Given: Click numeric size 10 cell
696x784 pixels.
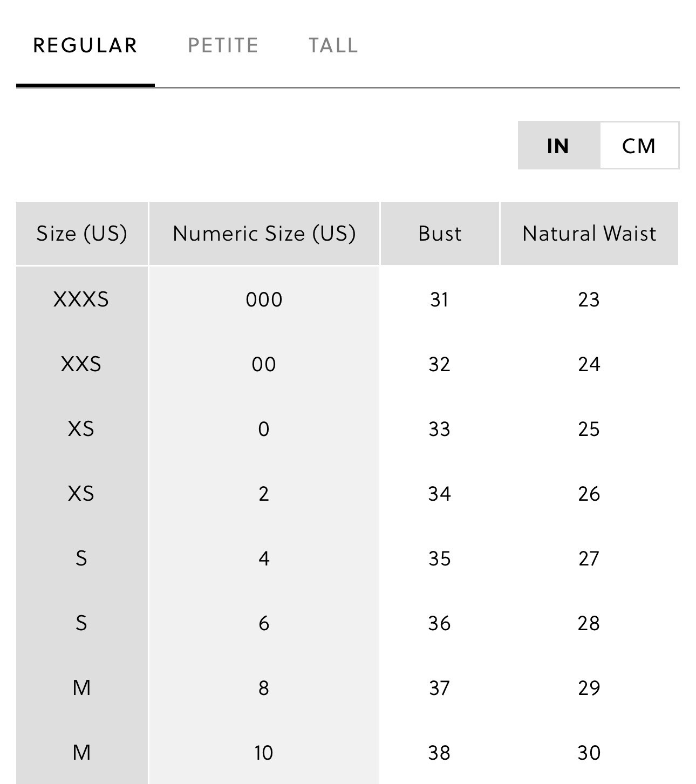Looking at the screenshot, I should (264, 753).
